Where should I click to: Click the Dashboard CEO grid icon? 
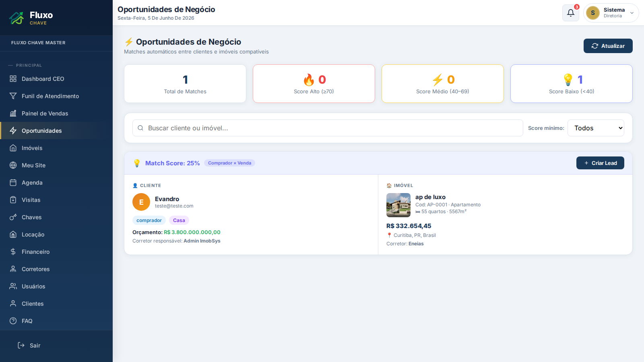(x=13, y=79)
